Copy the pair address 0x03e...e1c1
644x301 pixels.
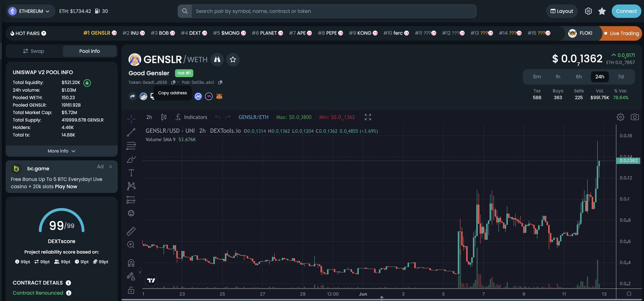tap(220, 82)
